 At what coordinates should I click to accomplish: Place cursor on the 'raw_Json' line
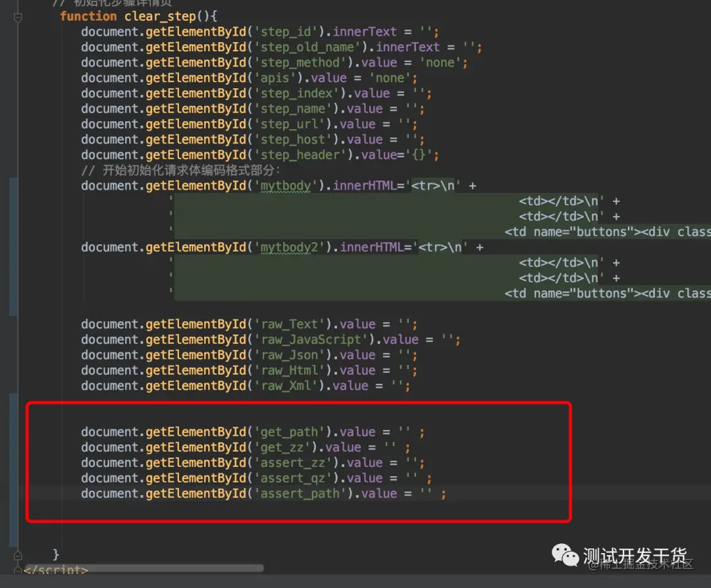pos(249,356)
